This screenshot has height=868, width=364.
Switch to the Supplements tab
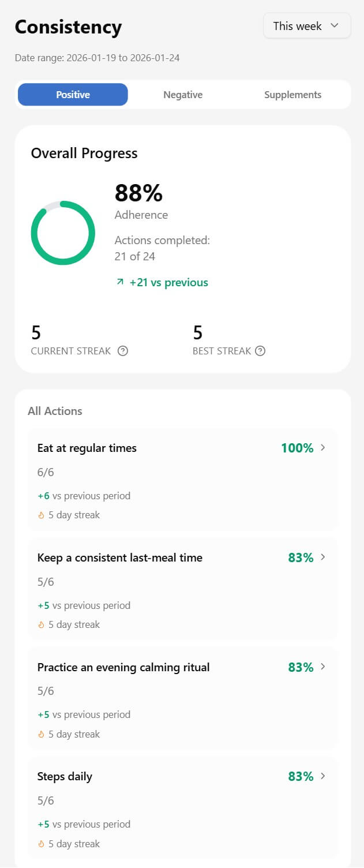[x=292, y=95]
